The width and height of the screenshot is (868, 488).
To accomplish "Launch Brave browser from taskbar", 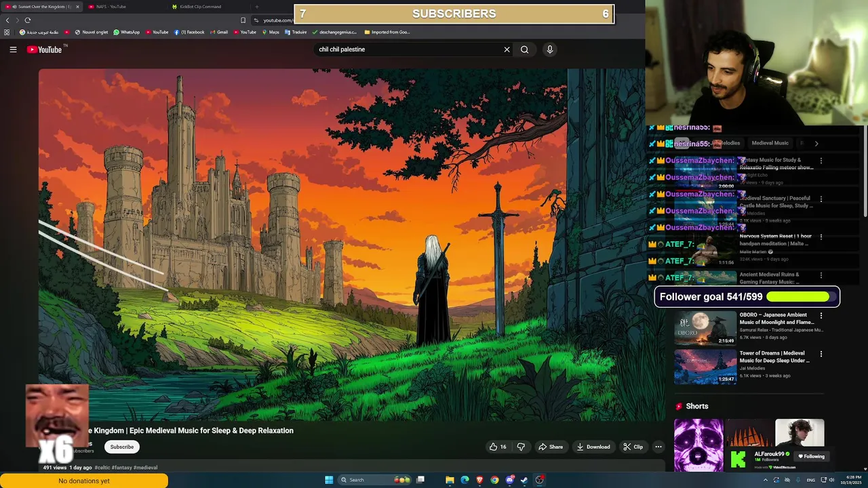I will 479,480.
